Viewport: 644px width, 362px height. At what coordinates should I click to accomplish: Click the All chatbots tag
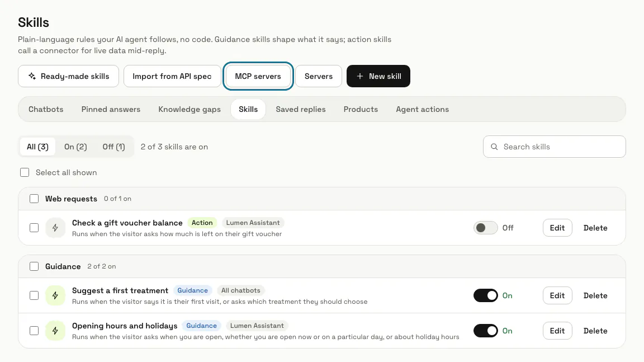tap(241, 290)
